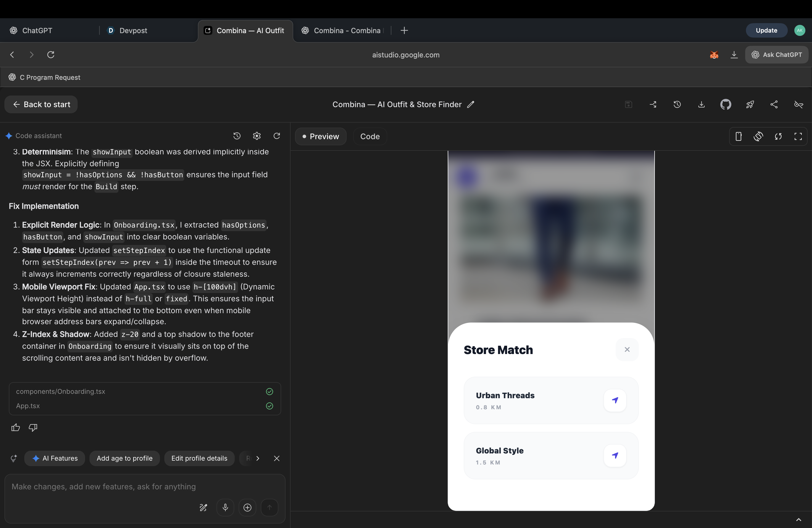The width and height of the screenshot is (812, 528).
Task: Toggle the rotate device orientation icon
Action: (758, 136)
